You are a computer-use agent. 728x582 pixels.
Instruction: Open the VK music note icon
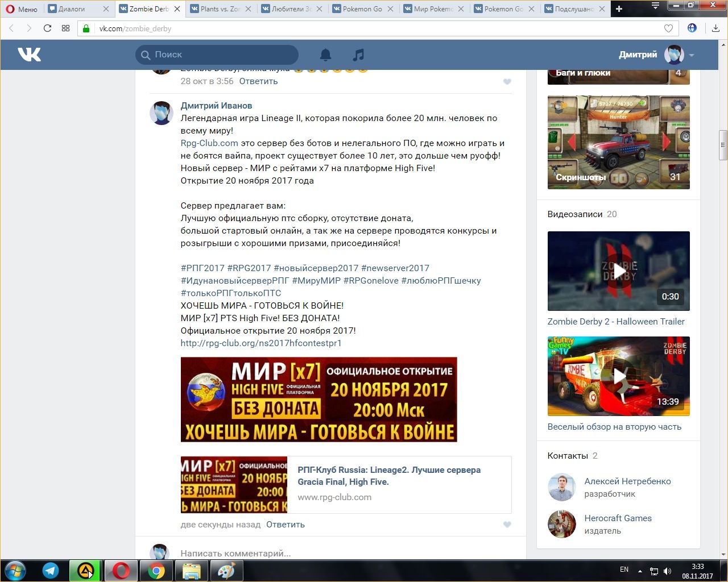pyautogui.click(x=358, y=55)
